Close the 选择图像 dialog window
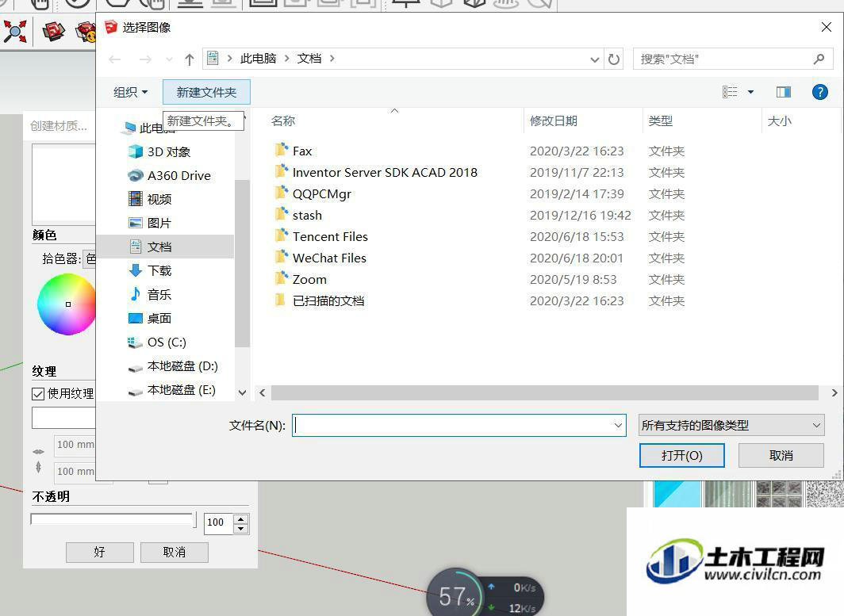844x616 pixels. tap(827, 27)
